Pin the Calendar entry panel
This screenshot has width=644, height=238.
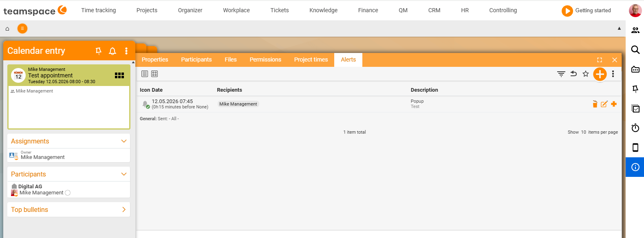click(98, 51)
